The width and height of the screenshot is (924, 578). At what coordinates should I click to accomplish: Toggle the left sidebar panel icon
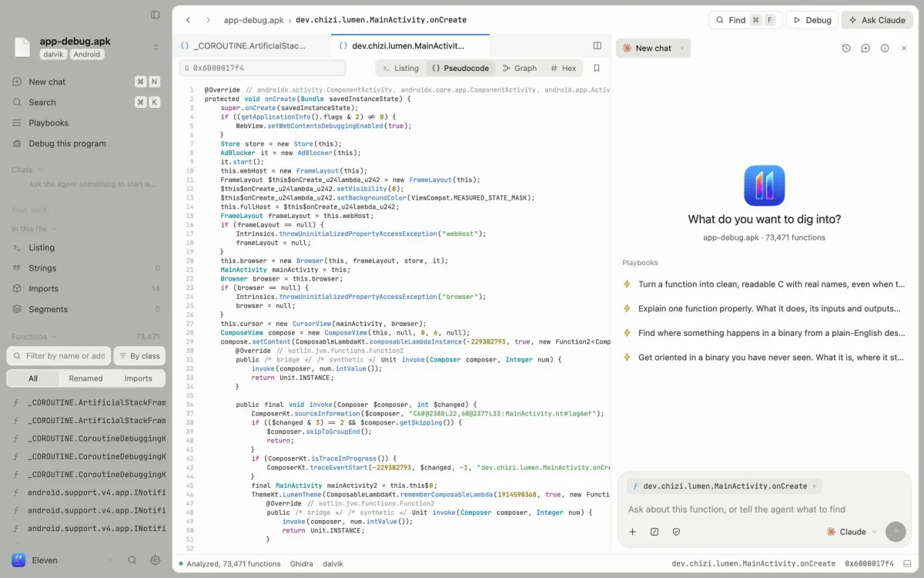point(156,15)
